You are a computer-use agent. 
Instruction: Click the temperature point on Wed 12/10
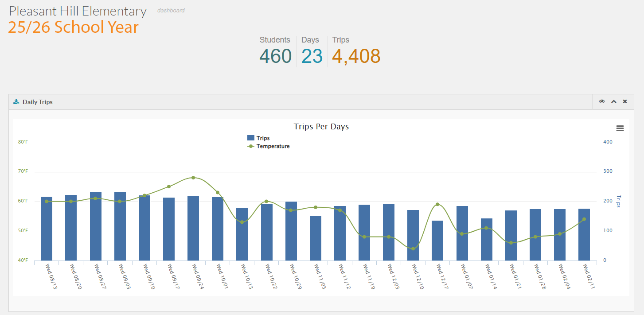pos(413,249)
